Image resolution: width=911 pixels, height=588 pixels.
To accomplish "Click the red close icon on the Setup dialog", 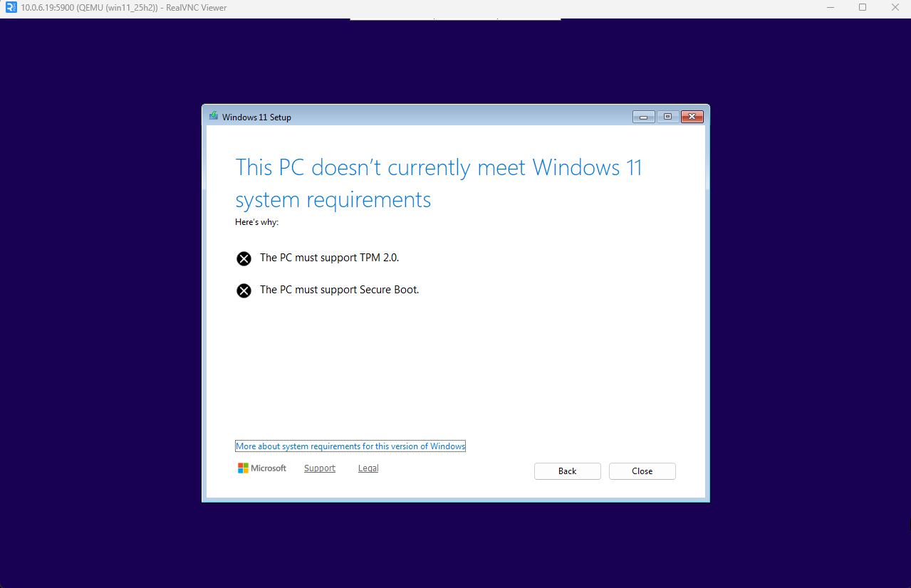I will [x=692, y=116].
